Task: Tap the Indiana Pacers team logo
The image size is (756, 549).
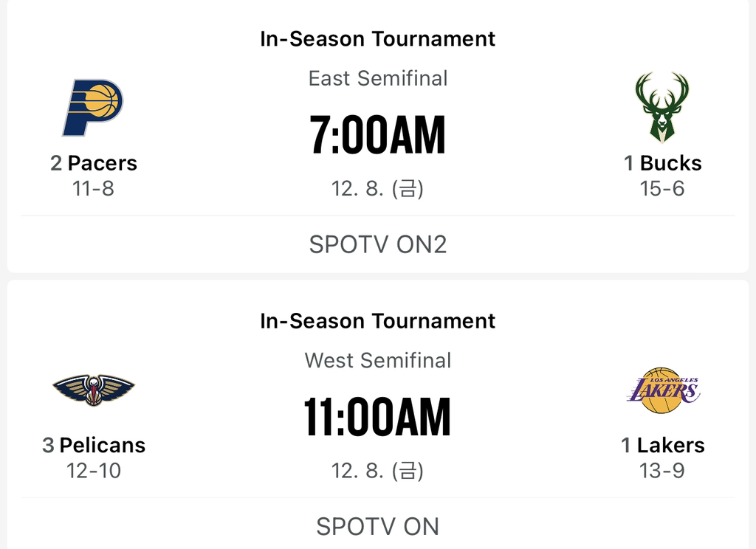Action: [x=92, y=108]
